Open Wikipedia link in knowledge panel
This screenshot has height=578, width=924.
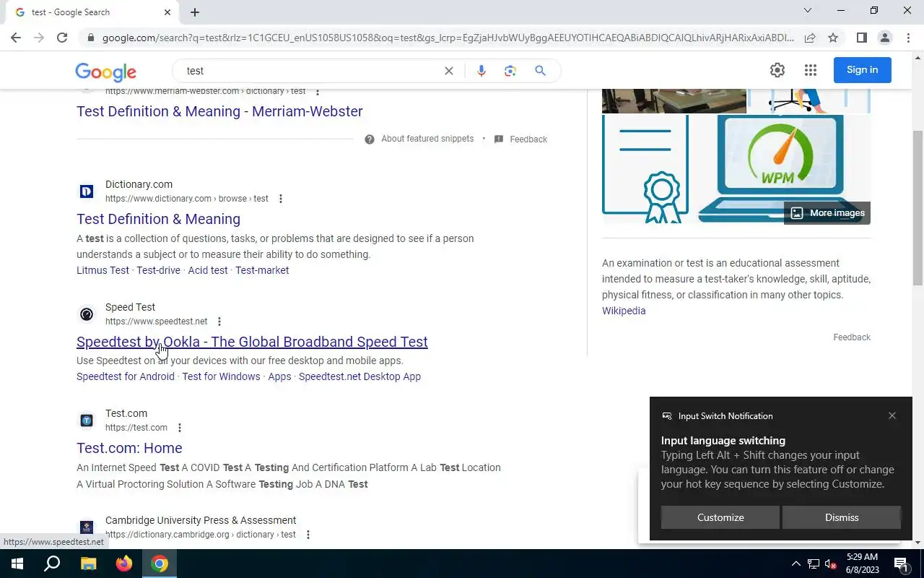pos(624,311)
